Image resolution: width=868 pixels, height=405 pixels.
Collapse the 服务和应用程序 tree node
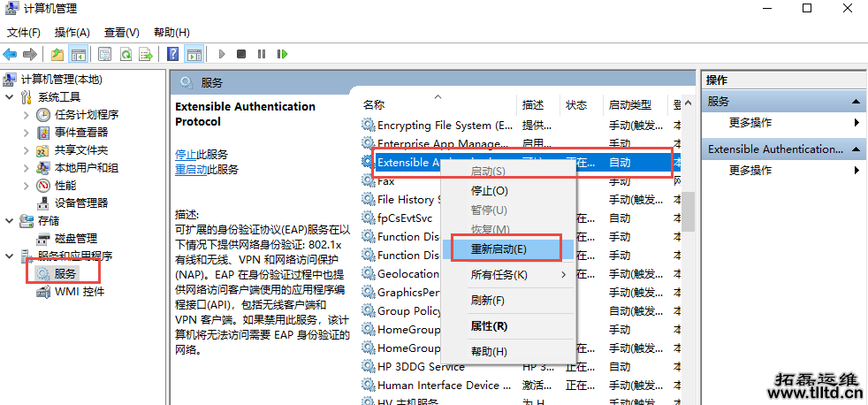pyautogui.click(x=10, y=256)
